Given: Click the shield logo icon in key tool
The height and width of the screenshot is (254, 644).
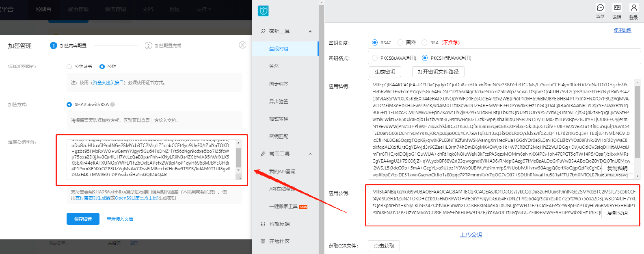Looking at the screenshot, I should [x=263, y=11].
